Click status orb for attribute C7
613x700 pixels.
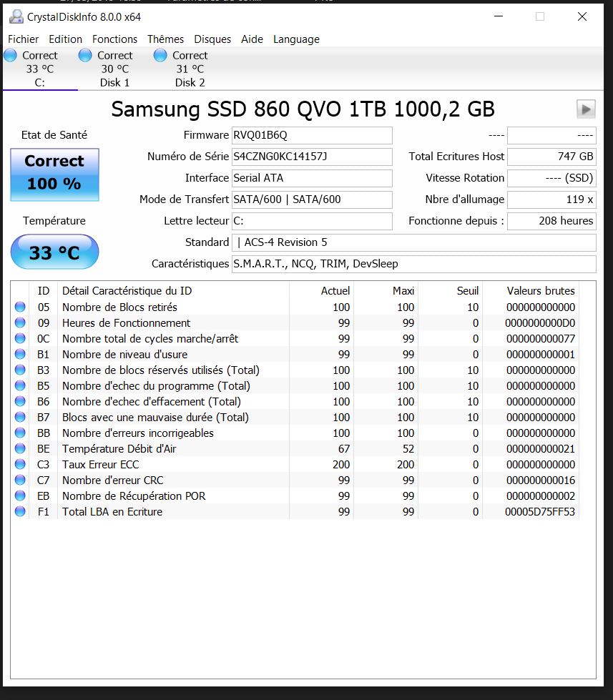20,480
